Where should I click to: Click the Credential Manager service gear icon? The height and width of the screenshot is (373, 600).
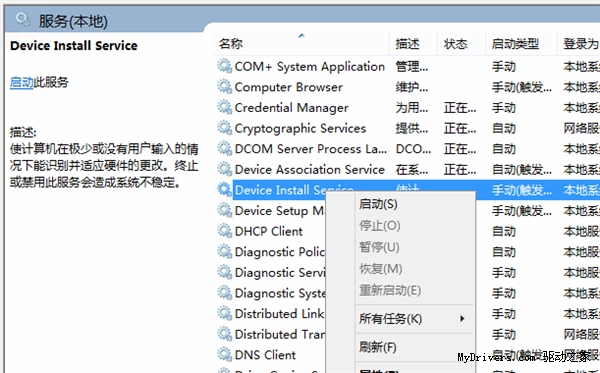pos(225,108)
